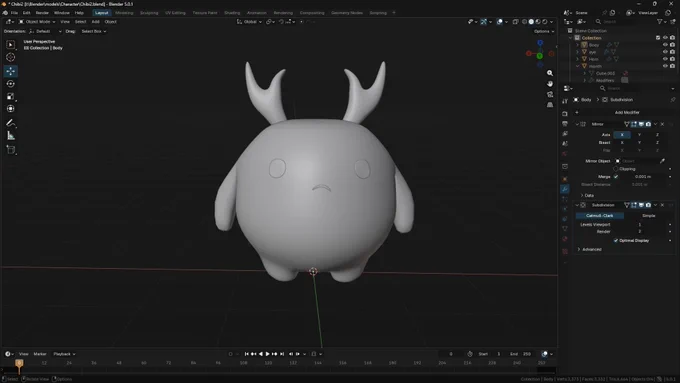The image size is (680, 383).
Task: Select the Annotate tool
Action: coord(10,123)
